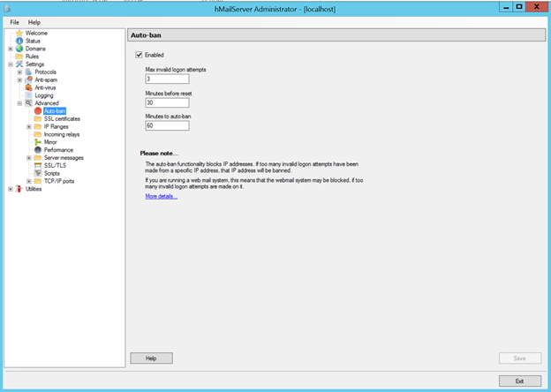Select the Incoming relays tree label
Image resolution: width=551 pixels, height=392 pixels.
click(x=62, y=134)
